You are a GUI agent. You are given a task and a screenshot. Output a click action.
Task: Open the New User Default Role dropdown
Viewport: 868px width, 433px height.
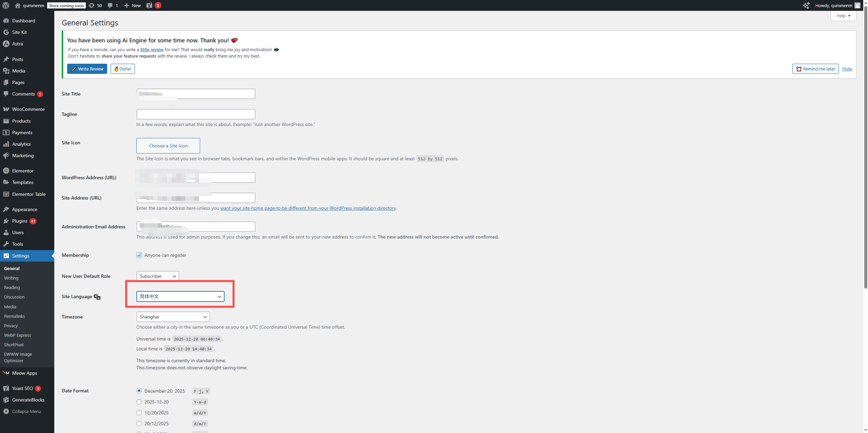[x=157, y=276]
